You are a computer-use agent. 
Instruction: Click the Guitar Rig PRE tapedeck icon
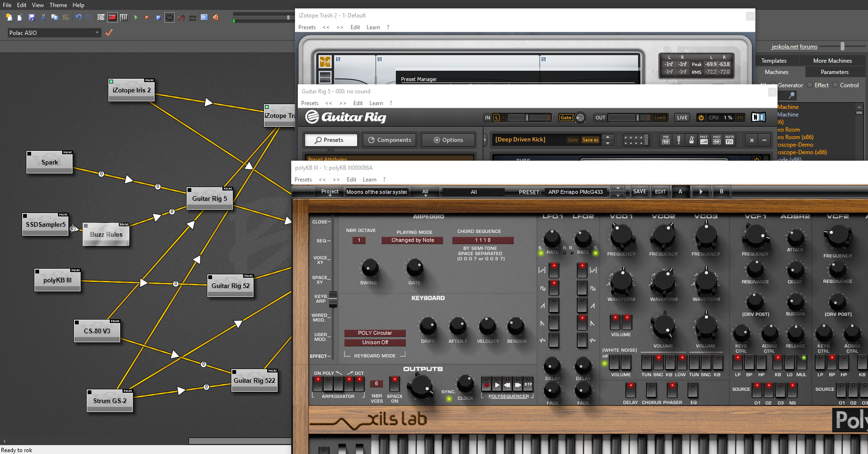[666, 140]
